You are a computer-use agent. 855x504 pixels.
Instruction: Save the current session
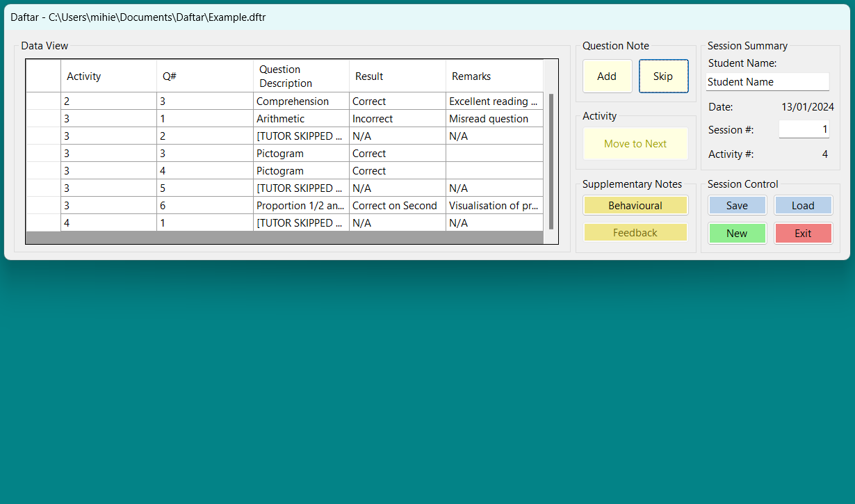737,206
